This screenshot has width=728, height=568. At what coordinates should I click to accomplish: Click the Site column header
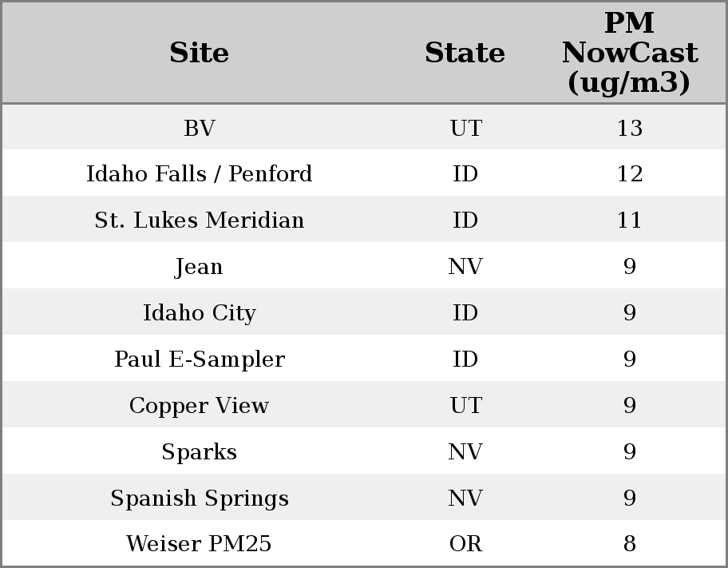coord(199,54)
